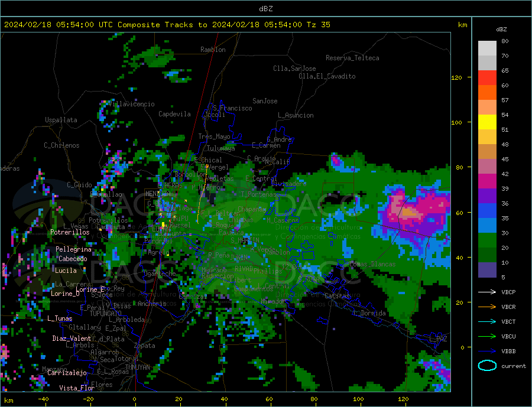Select the light blue 30-35 dBZ swatch

[487, 226]
